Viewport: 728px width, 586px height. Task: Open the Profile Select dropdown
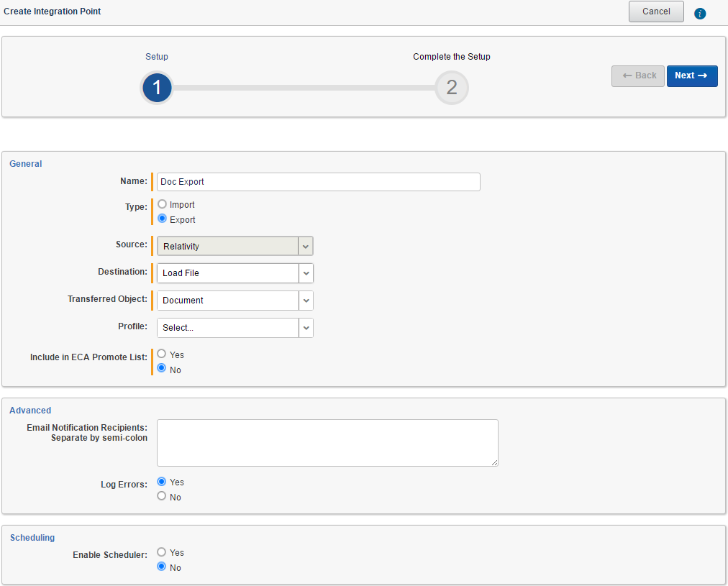[235, 328]
